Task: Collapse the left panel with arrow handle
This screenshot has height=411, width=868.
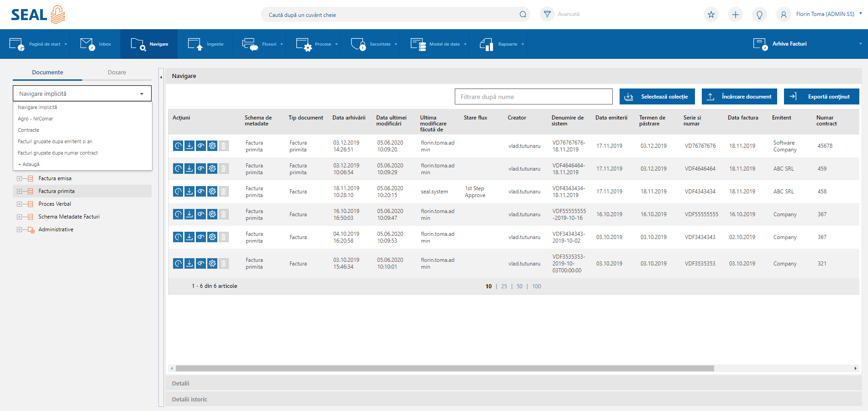Action: coord(161,78)
